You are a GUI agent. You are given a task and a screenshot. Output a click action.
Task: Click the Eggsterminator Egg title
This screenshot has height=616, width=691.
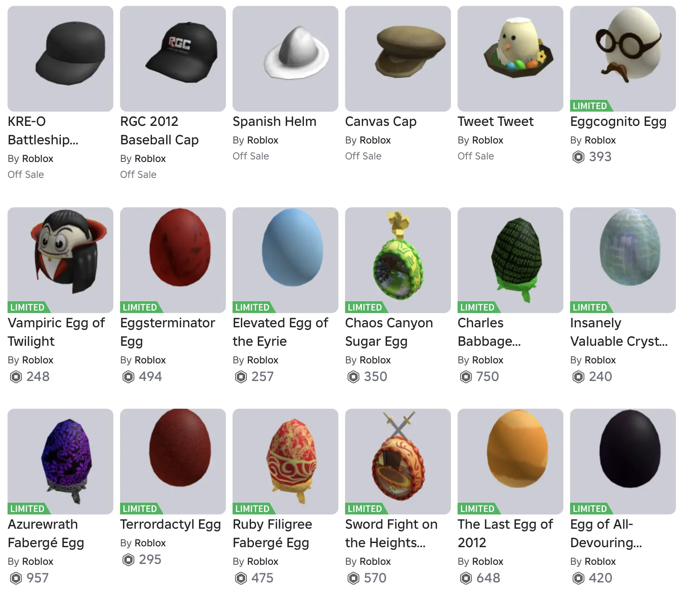[x=168, y=332]
